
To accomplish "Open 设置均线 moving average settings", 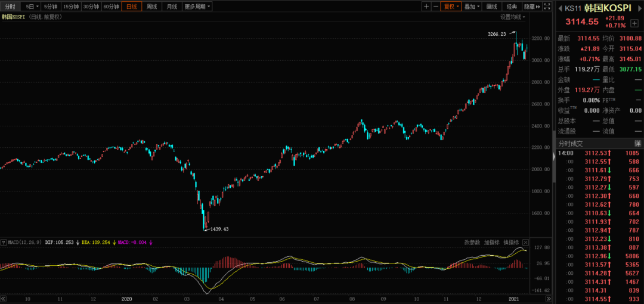I will (513, 17).
